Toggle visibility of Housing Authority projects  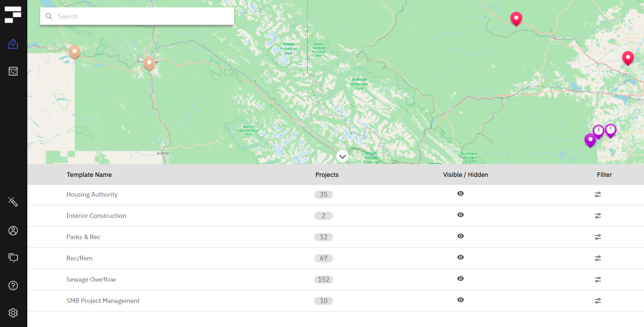460,193
